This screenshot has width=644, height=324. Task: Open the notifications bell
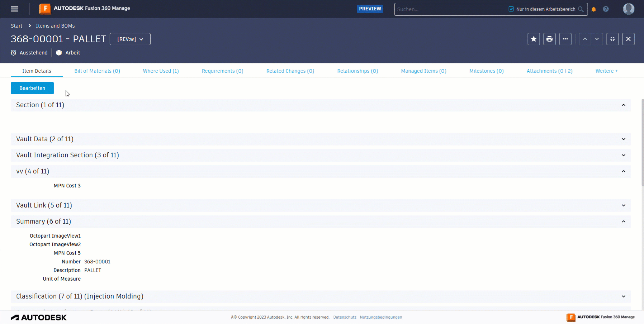594,9
